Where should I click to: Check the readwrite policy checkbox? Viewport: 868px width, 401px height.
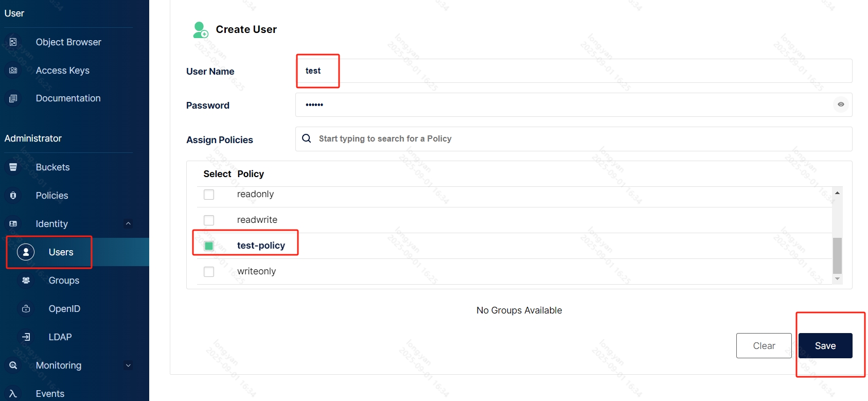pyautogui.click(x=209, y=220)
